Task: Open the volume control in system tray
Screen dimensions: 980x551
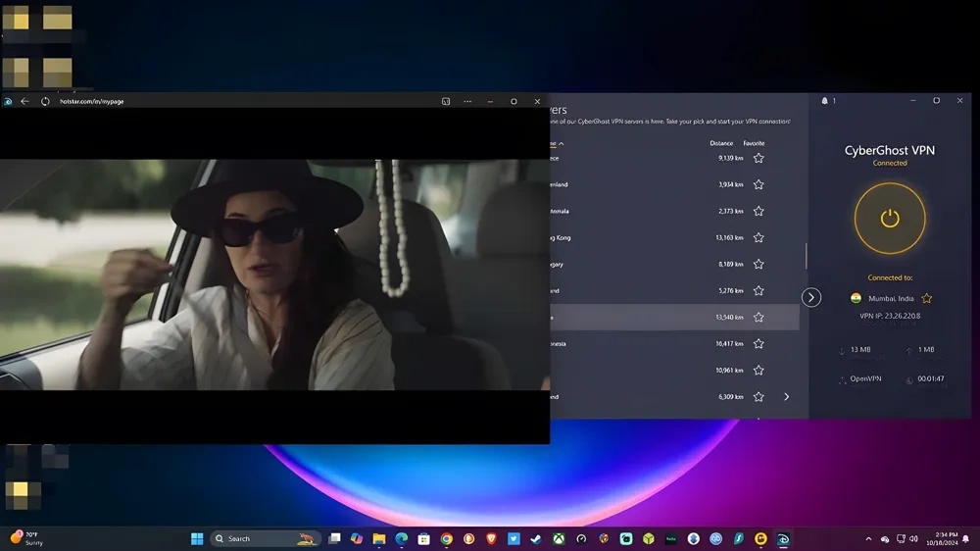Action: (x=913, y=538)
